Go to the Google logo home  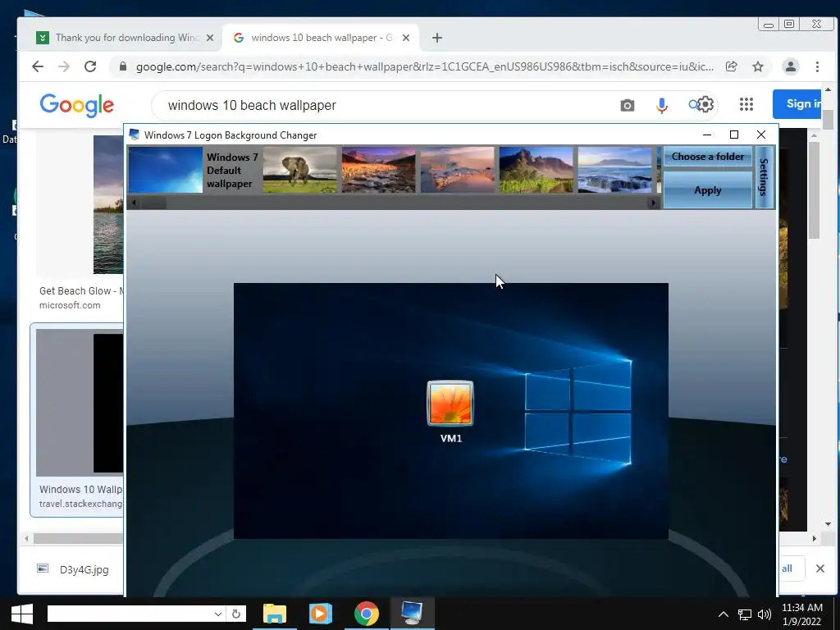[x=76, y=105]
